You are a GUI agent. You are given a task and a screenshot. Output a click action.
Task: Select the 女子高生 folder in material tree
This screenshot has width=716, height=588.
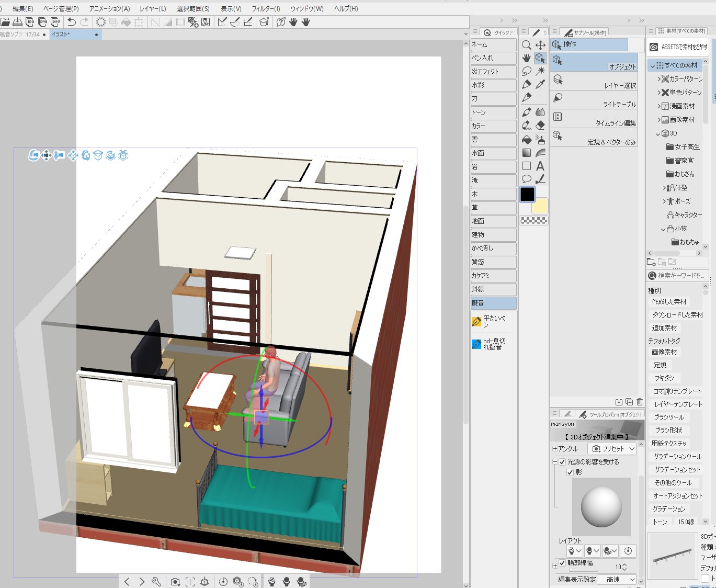tap(683, 147)
